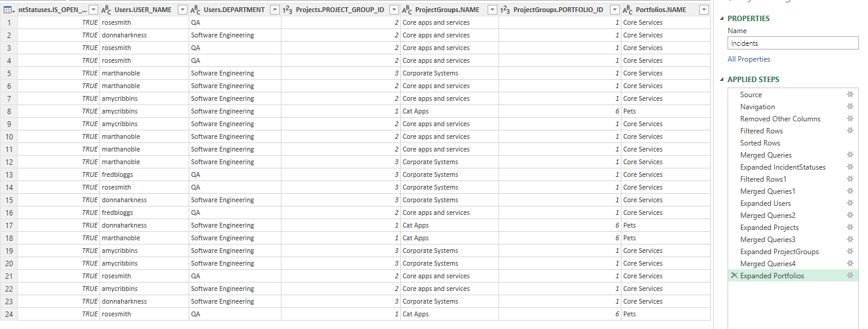
Task: Open settings gear for Source step
Action: click(x=851, y=95)
